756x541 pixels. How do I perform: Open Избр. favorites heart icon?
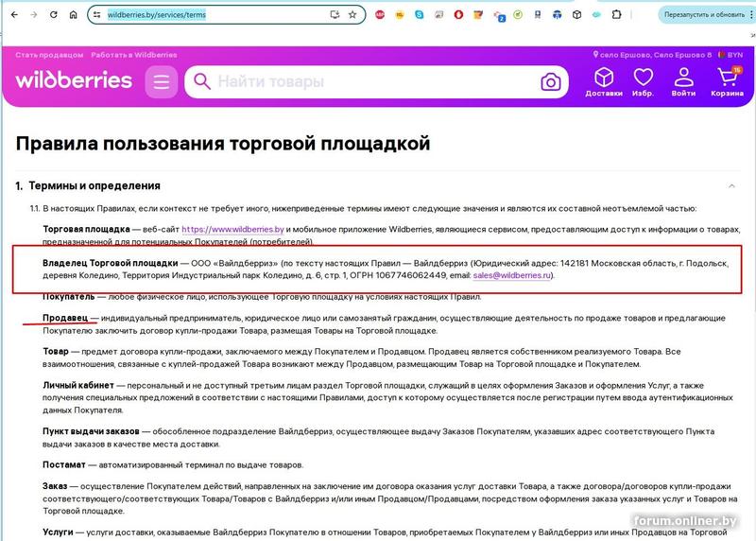point(644,81)
